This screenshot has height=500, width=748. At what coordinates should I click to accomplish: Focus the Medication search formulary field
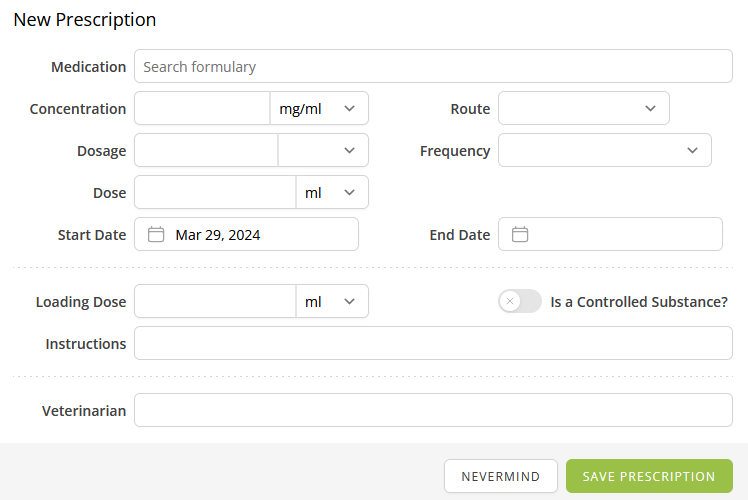tap(433, 67)
